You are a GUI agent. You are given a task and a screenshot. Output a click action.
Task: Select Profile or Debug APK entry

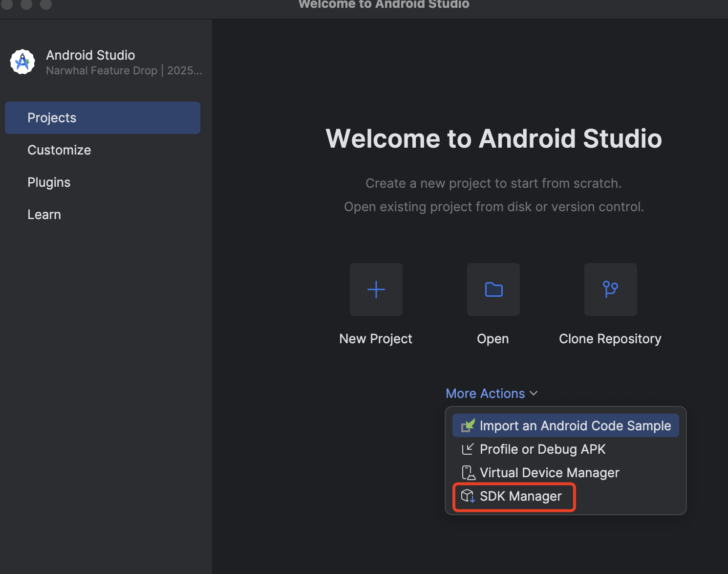(x=566, y=449)
